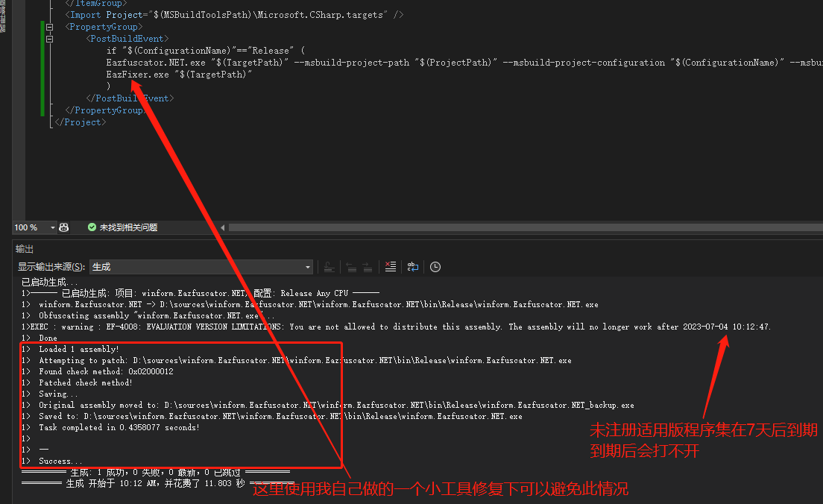
Task: Click the editor horizontal scrollbar left arrow
Action: [x=223, y=227]
